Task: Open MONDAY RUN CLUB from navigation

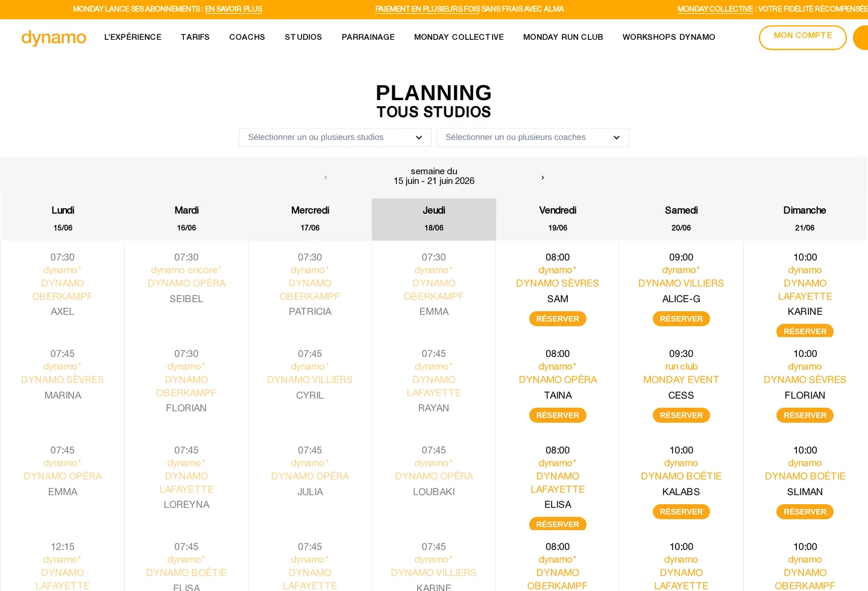Action: [x=563, y=37]
